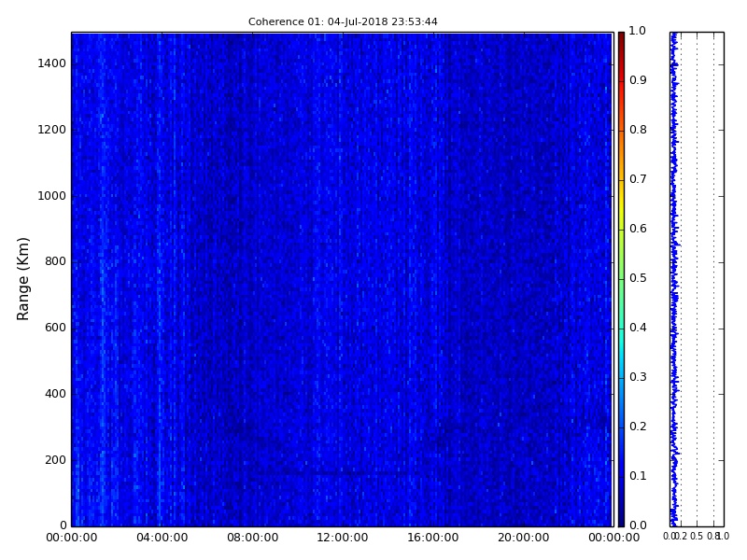The height and width of the screenshot is (560, 747).
Task: Click the 800 range tick label
Action: [x=55, y=261]
